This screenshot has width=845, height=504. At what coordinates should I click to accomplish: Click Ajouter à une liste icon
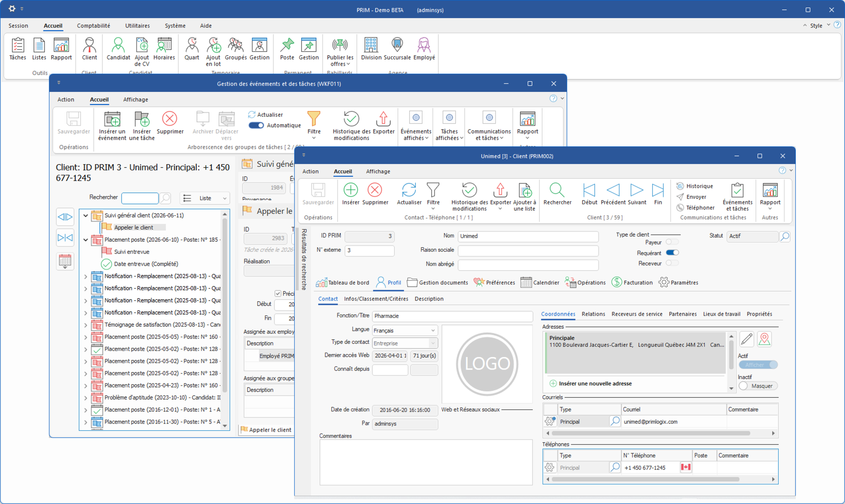[x=524, y=197]
